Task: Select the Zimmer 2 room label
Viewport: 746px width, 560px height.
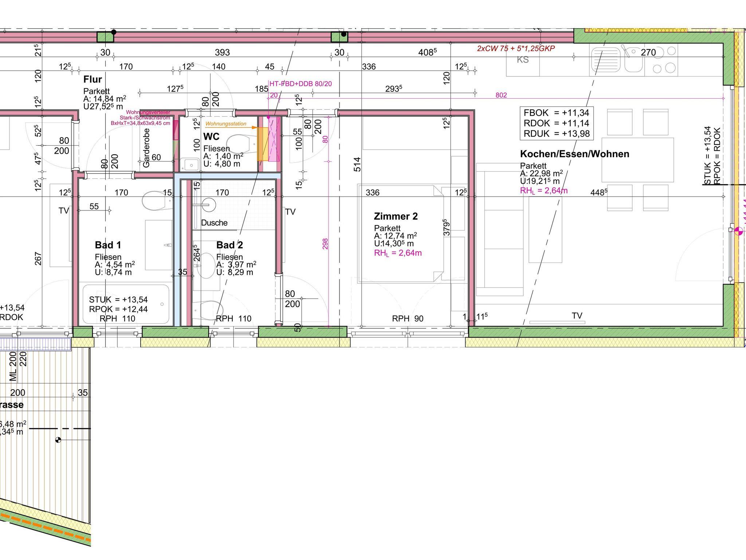Action: [x=396, y=216]
